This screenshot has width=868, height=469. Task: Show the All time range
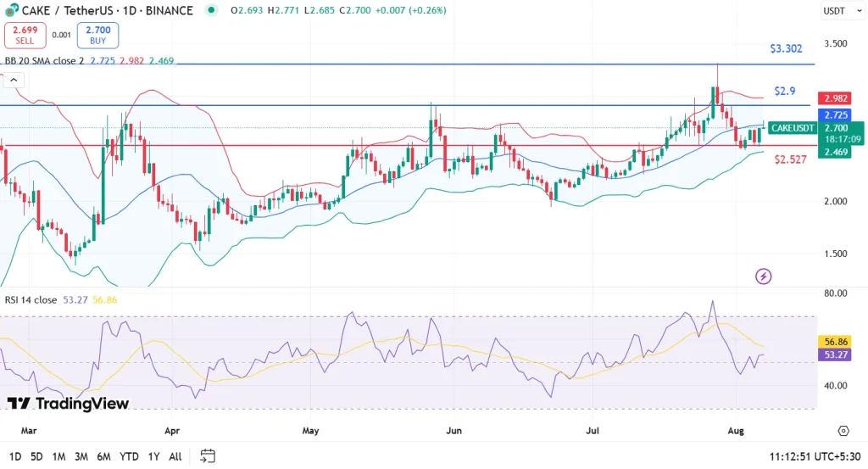tap(175, 456)
